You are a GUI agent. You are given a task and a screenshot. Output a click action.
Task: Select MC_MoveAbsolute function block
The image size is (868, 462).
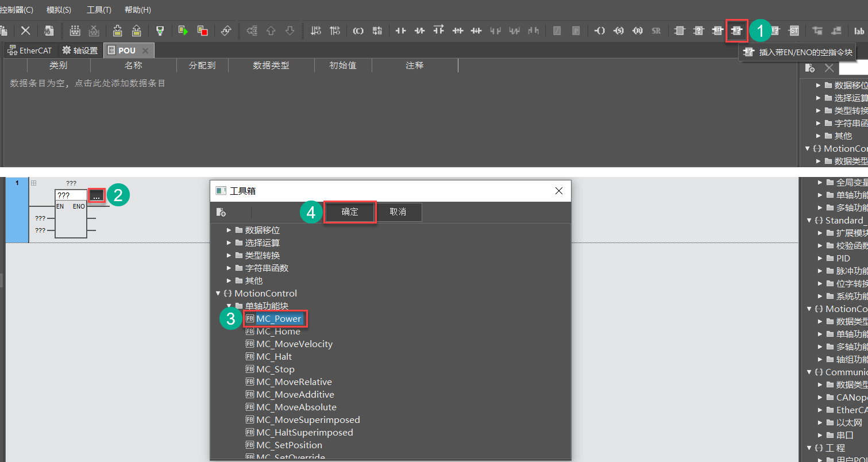(x=296, y=407)
